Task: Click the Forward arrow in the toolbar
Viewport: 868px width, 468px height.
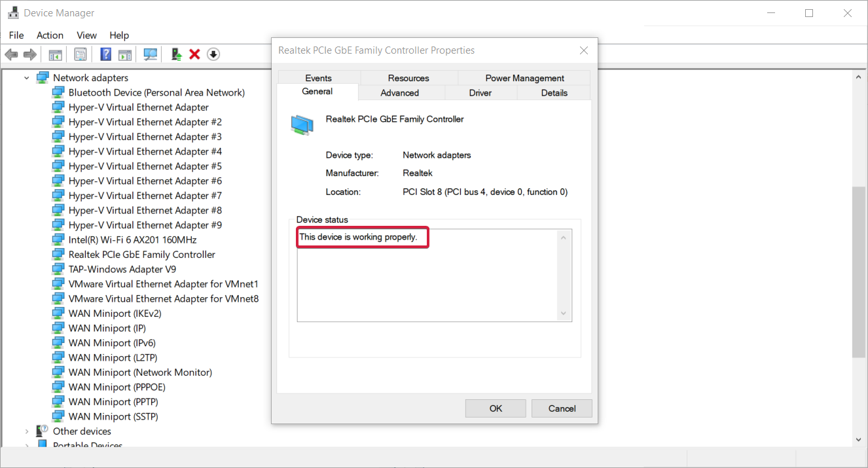Action: [x=29, y=54]
